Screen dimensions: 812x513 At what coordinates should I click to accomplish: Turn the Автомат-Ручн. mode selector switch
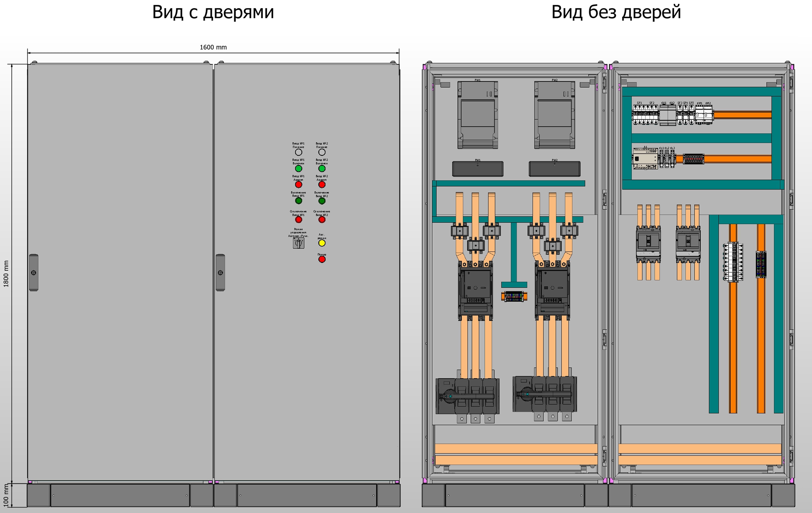[298, 243]
